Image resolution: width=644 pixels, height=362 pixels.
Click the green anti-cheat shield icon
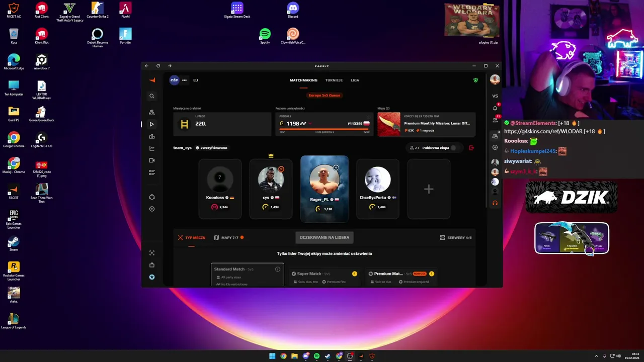tap(475, 80)
